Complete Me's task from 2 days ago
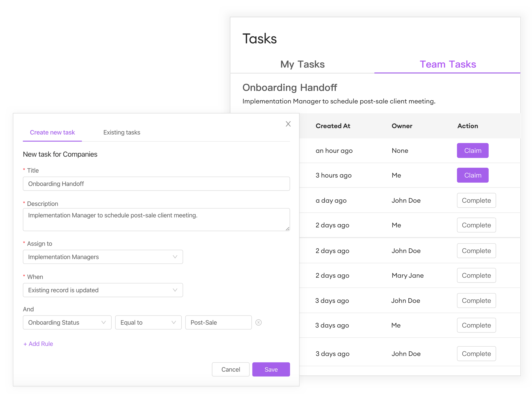Image resolution: width=532 pixels, height=403 pixels. point(476,225)
